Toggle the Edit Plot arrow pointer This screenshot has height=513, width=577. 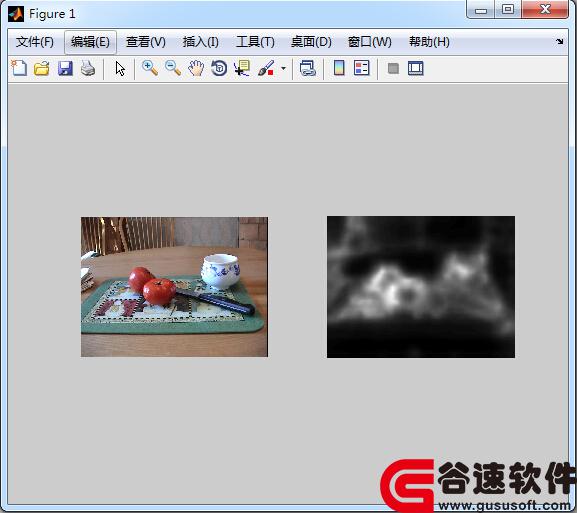coord(120,68)
